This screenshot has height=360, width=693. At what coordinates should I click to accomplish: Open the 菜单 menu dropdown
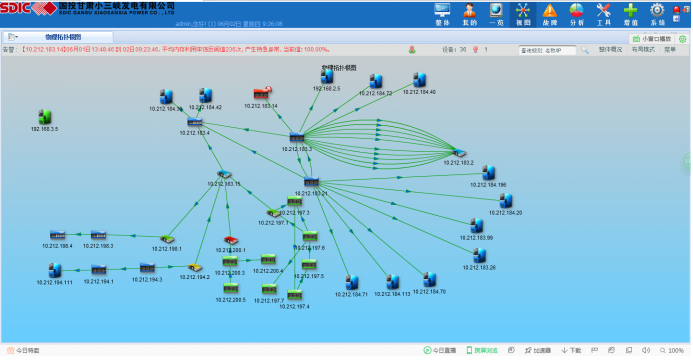click(670, 50)
